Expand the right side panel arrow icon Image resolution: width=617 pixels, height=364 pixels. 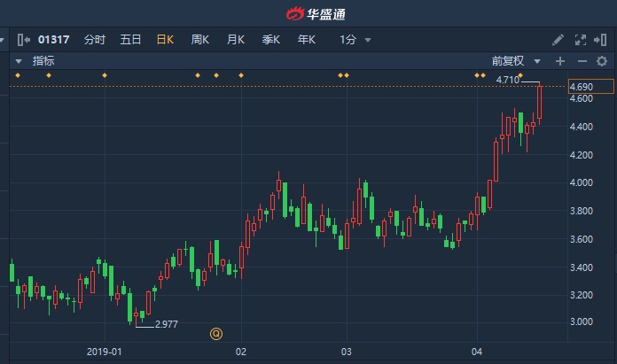600,40
